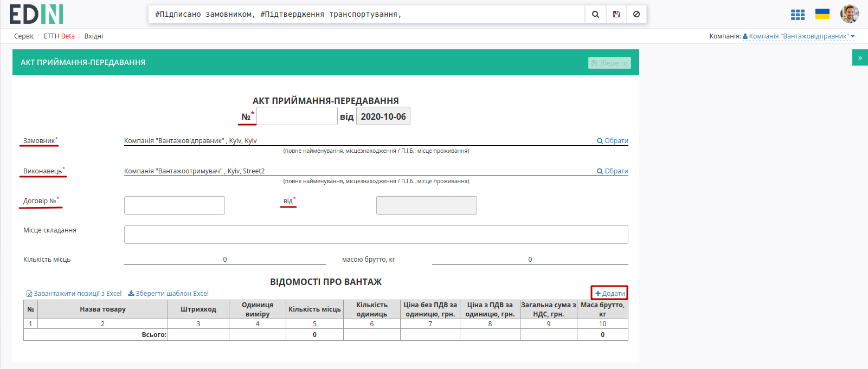Open the apps grid menu icon
Image resolution: width=868 pixels, height=369 pixels.
click(798, 15)
